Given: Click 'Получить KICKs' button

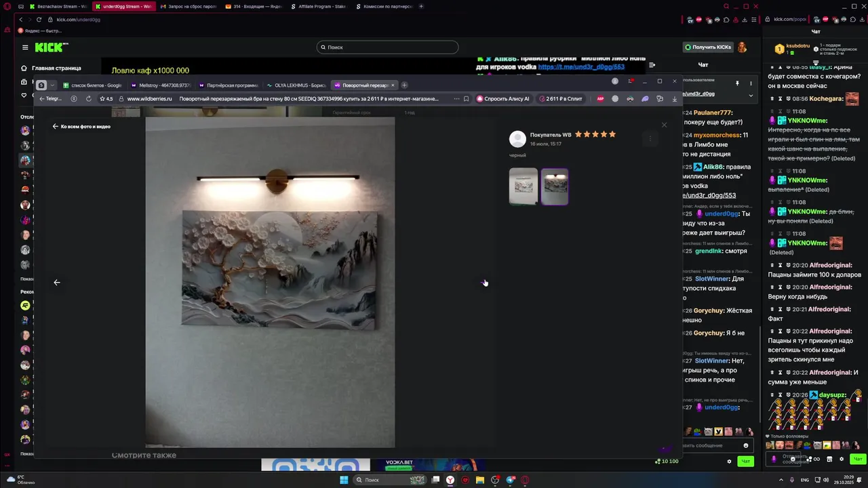Looking at the screenshot, I should tap(707, 47).
